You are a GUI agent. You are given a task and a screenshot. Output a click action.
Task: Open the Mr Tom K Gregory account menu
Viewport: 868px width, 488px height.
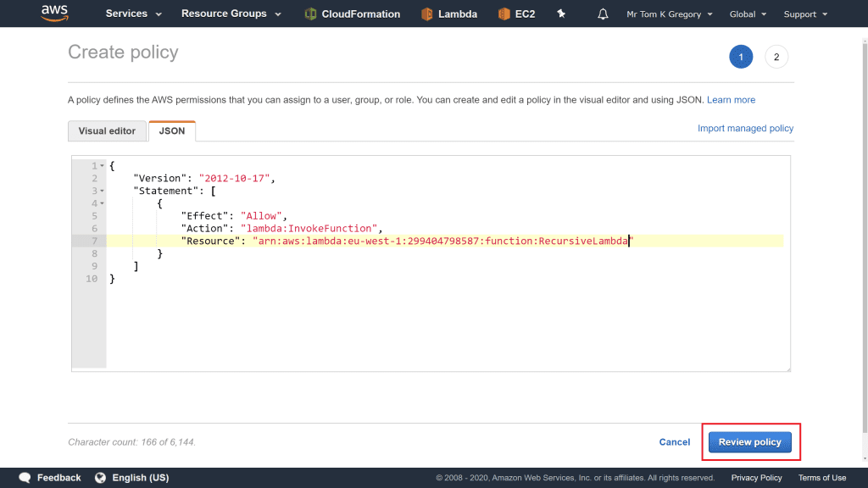tap(669, 14)
